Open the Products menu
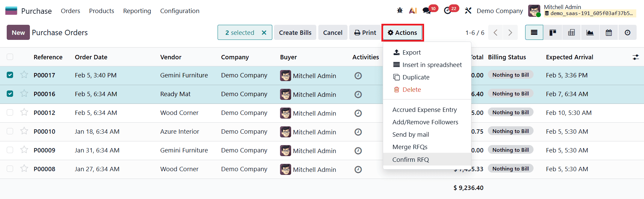644x199 pixels. pos(101,11)
